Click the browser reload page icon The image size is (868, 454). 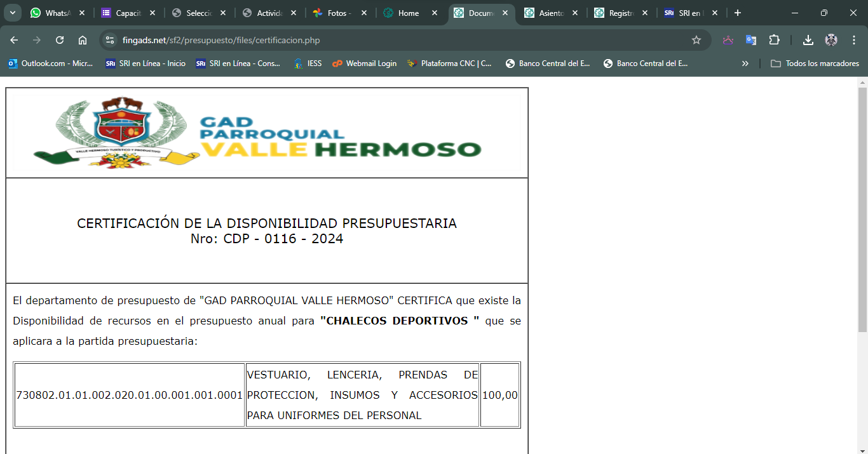point(60,40)
